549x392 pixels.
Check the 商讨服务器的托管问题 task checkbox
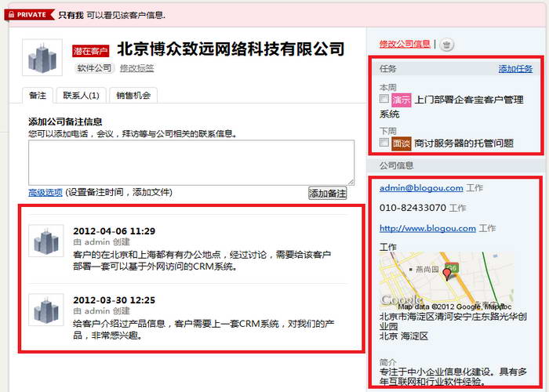[x=384, y=142]
